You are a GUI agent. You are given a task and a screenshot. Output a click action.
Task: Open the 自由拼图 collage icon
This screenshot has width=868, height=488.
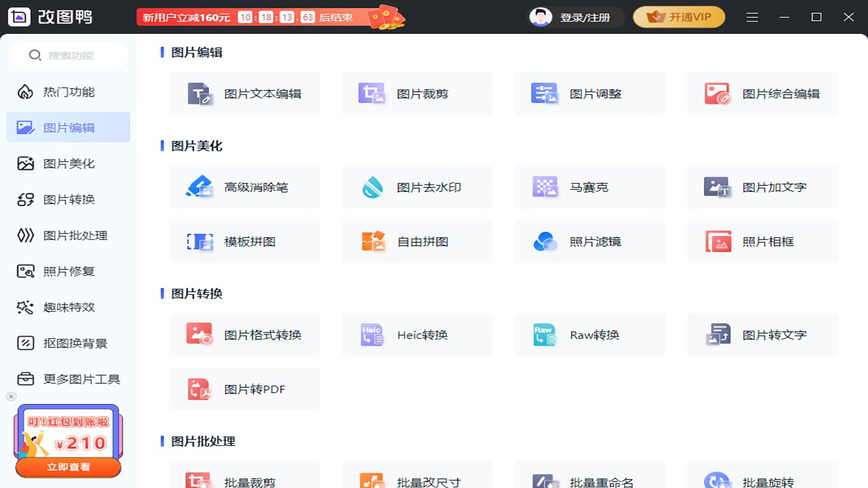coord(372,241)
